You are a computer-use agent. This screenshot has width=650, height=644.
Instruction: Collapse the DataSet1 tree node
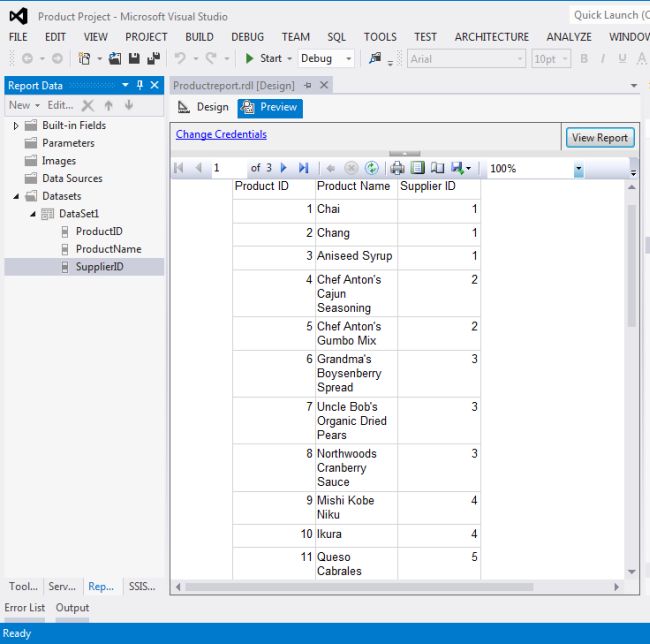click(33, 214)
